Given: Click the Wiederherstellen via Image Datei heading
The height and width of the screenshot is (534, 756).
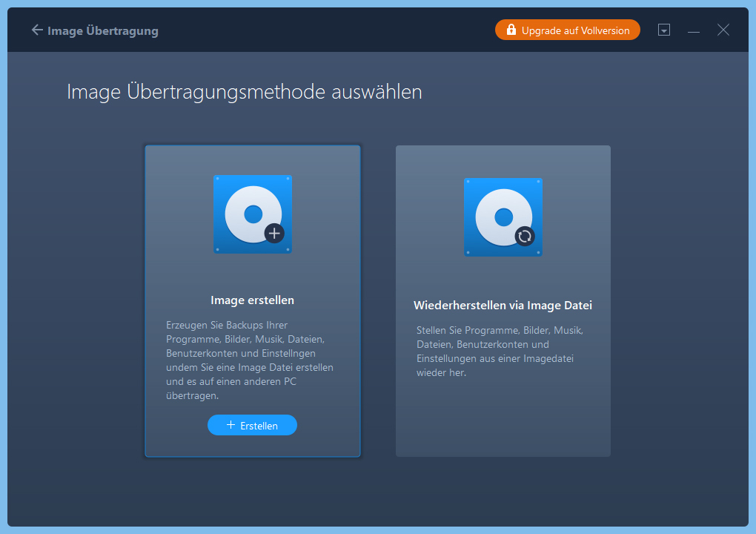Looking at the screenshot, I should click(503, 306).
